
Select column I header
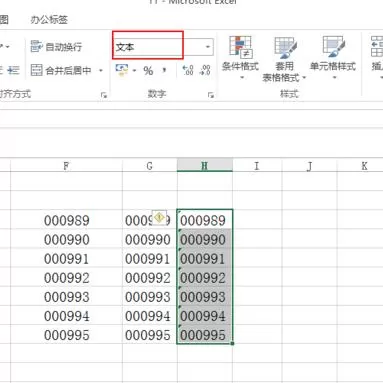(257, 166)
